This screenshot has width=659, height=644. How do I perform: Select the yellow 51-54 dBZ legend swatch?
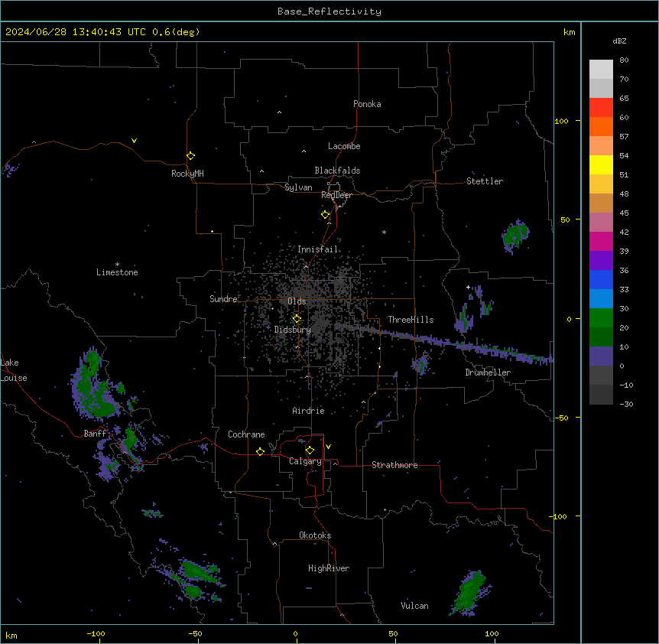click(601, 164)
